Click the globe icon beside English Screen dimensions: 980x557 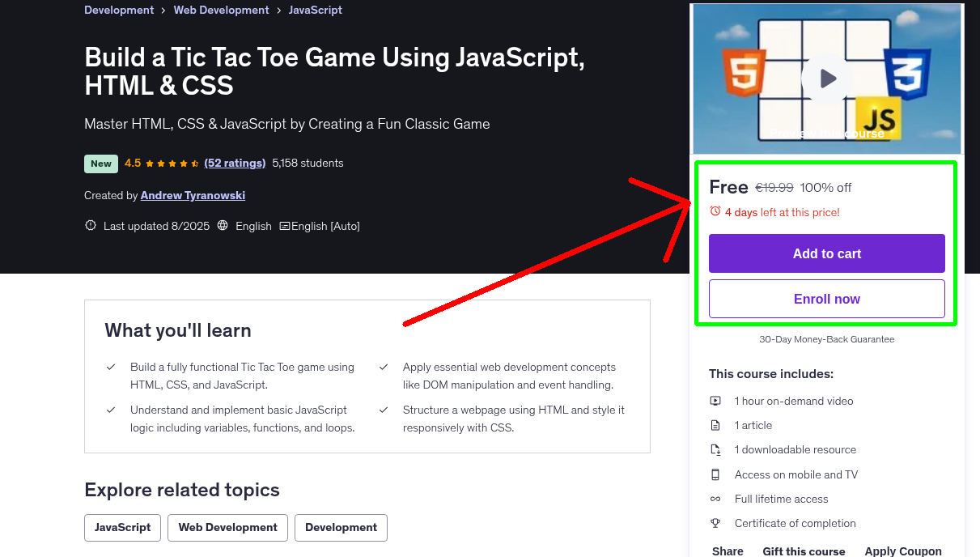click(222, 226)
